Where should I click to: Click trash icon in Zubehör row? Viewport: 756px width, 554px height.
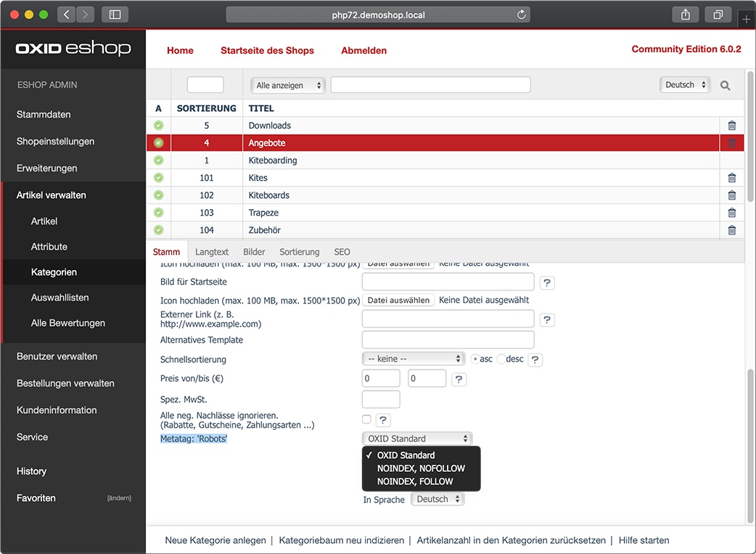[731, 229]
